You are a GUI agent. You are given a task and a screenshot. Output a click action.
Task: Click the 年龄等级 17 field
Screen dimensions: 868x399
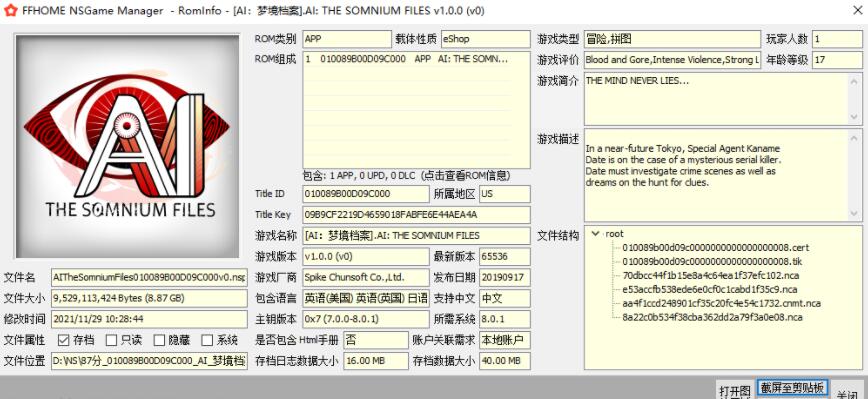point(837,60)
